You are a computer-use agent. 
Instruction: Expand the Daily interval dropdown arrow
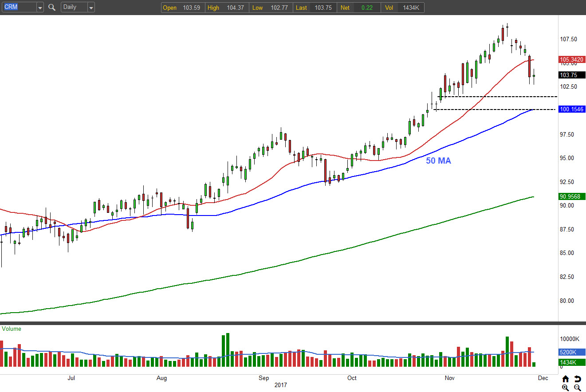point(91,8)
